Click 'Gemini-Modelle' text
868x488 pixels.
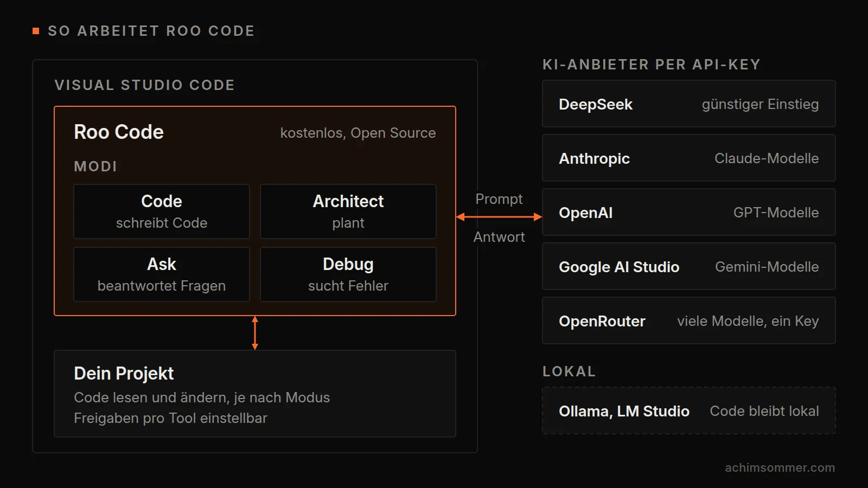coord(767,267)
